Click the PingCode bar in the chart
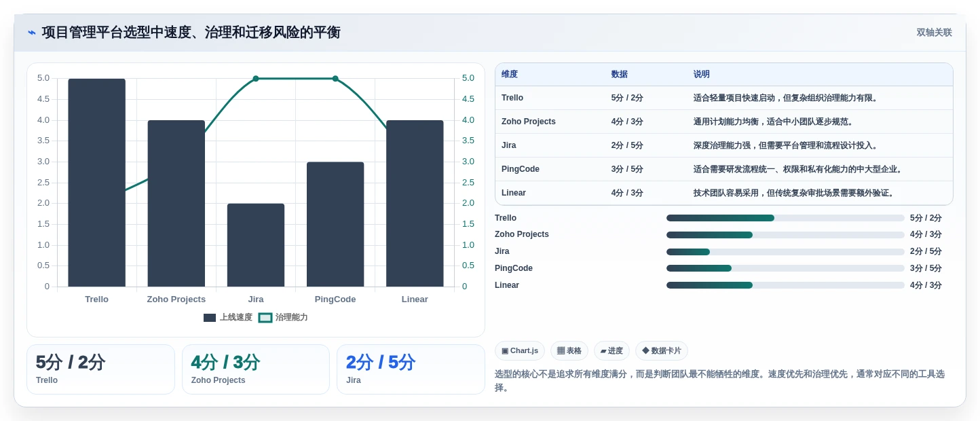The width and height of the screenshot is (980, 421). (x=335, y=224)
